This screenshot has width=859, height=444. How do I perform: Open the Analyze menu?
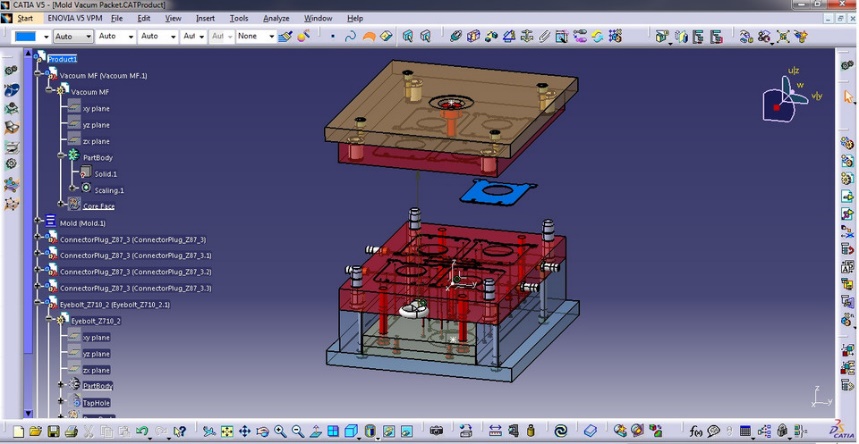click(276, 18)
